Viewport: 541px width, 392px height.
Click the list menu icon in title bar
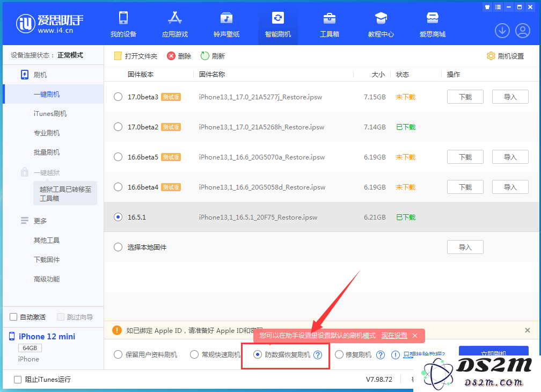pyautogui.click(x=498, y=7)
